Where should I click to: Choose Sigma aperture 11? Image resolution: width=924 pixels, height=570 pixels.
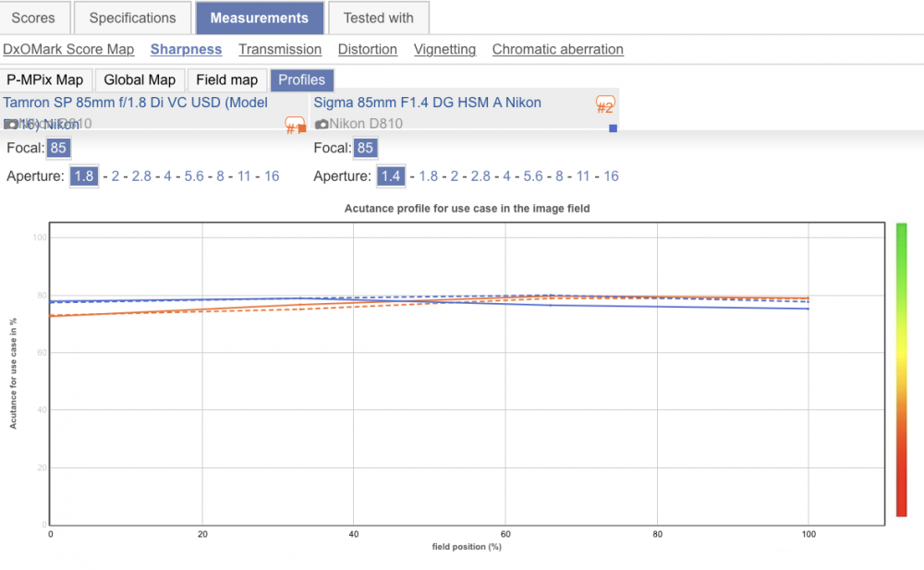pyautogui.click(x=583, y=176)
